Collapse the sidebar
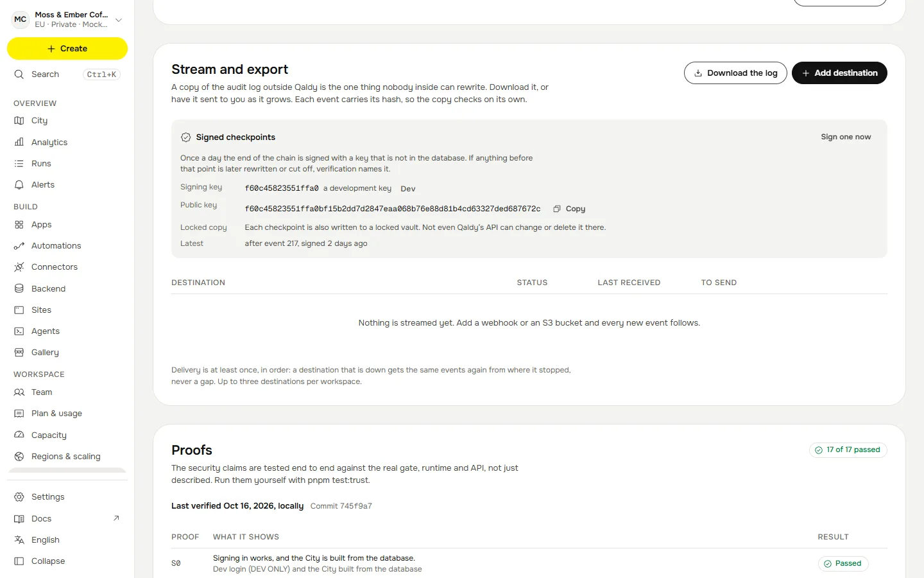This screenshot has height=578, width=924. (67, 561)
